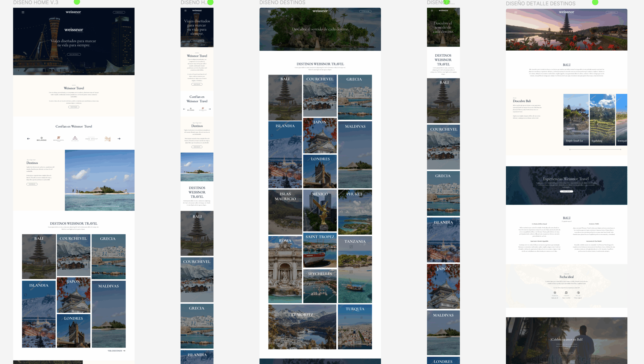Viewport: 644px width, 364px height.
Task: Click right arrow of desktop partner logos carousel
Action: tap(119, 139)
